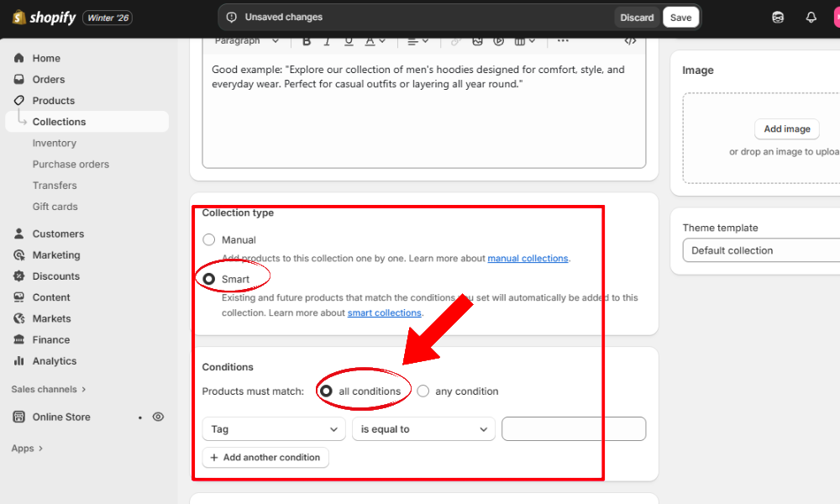This screenshot has width=840, height=504.
Task: Select the Manual collection type
Action: tap(209, 240)
